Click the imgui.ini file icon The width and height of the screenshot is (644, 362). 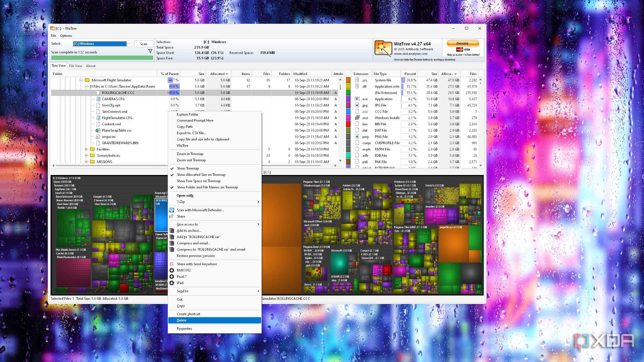(98, 137)
